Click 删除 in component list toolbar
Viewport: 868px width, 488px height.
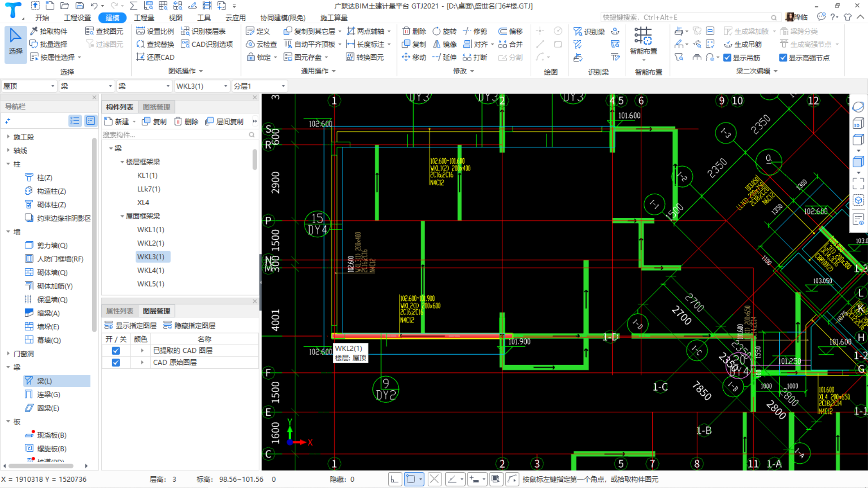[x=187, y=122]
